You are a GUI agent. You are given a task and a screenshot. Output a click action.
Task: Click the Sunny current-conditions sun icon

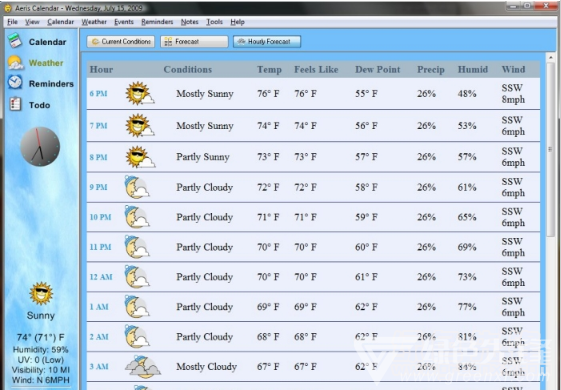(41, 294)
